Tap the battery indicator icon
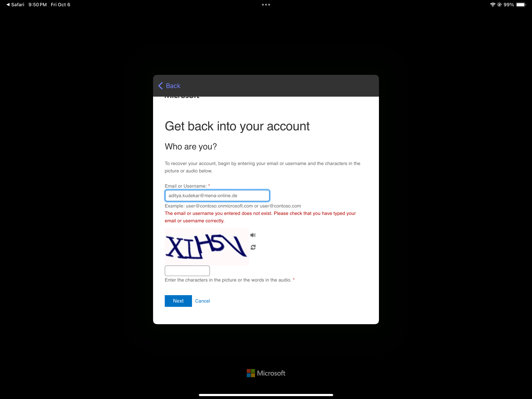This screenshot has width=532, height=399. tap(521, 4)
